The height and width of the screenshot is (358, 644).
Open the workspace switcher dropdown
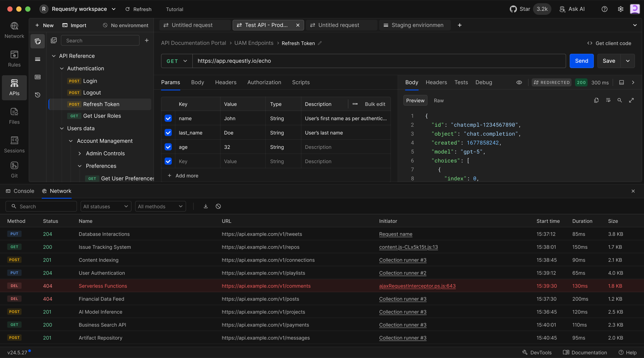click(x=114, y=9)
